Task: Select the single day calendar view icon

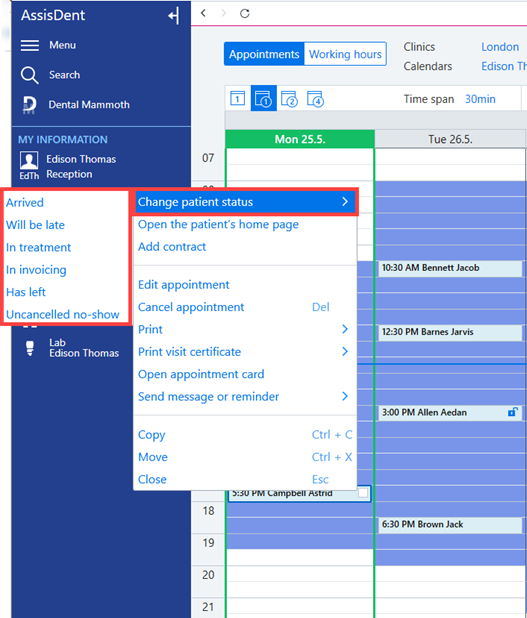Action: [237, 99]
